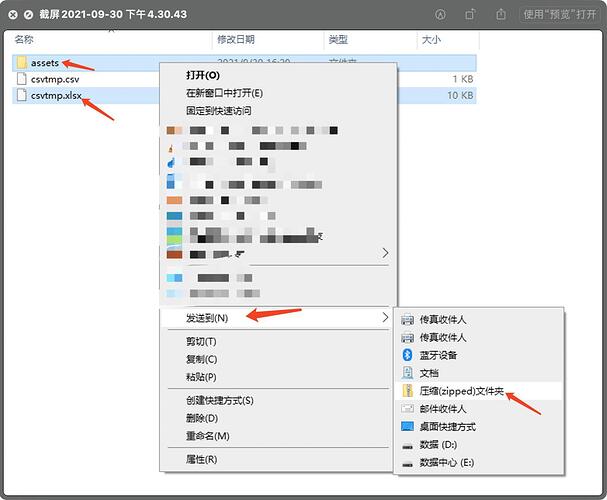Click the mail recipient (邮件收件人) icon
607x500 pixels.
click(x=407, y=409)
